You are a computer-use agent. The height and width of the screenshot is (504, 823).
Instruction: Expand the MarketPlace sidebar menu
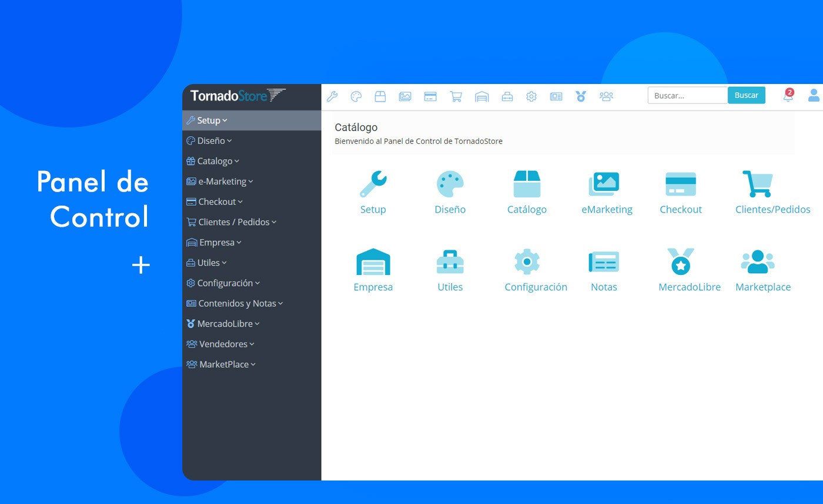point(252,364)
